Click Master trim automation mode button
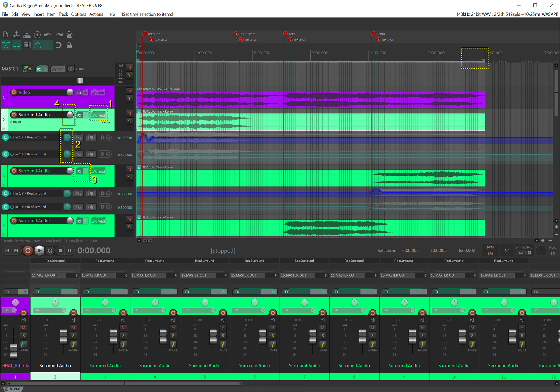Viewport: 560px width, 392px height. click(x=58, y=69)
